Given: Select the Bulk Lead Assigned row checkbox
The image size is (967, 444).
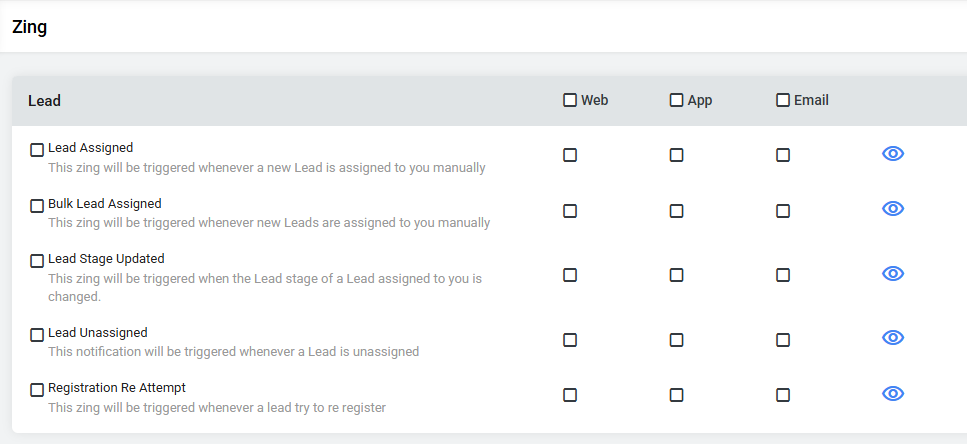Looking at the screenshot, I should click(37, 206).
